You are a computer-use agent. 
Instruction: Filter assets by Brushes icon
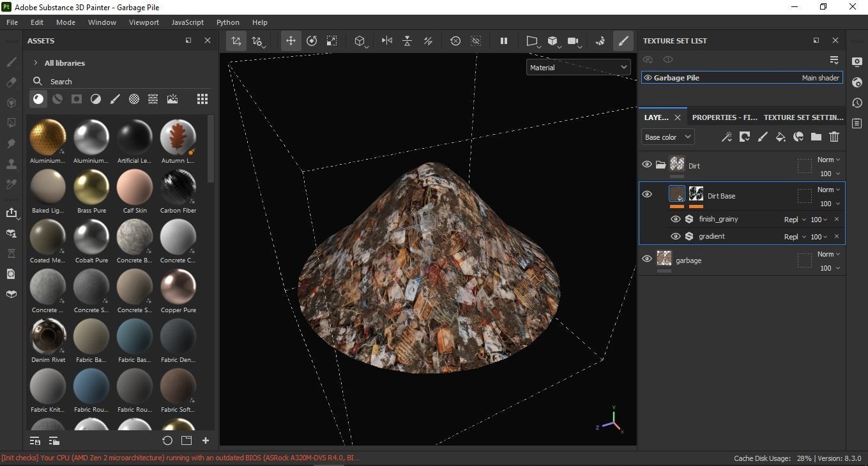coord(115,99)
